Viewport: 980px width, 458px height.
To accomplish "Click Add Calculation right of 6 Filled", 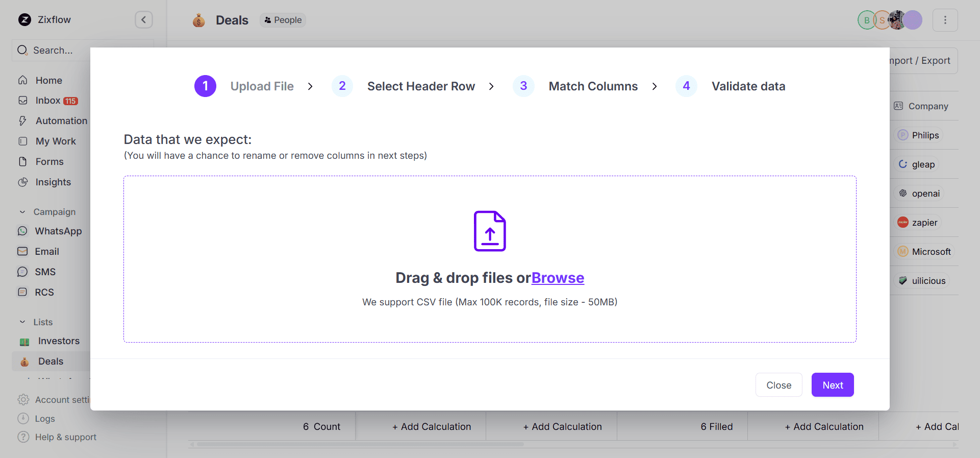I will click(x=824, y=427).
